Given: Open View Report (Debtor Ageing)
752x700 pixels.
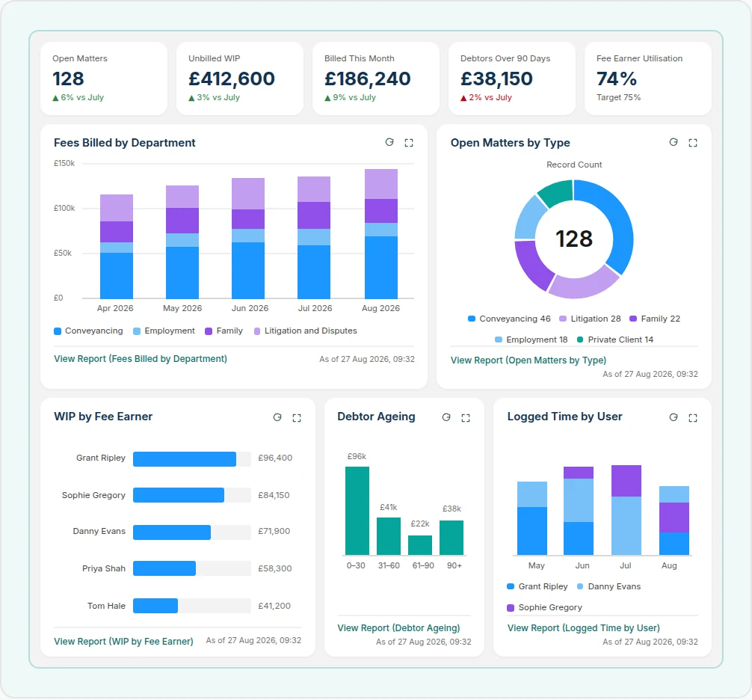Looking at the screenshot, I should 398,628.
